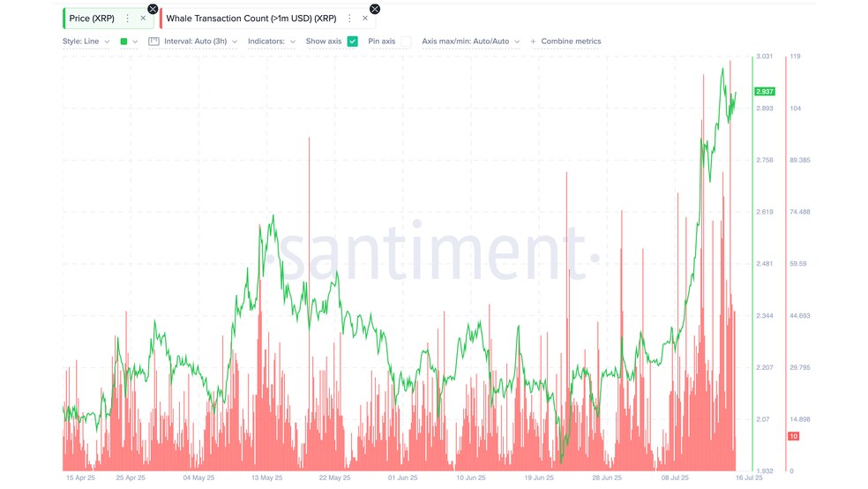Viewport: 868px width, 489px height.
Task: Expand the color picker arrow beside green swatch
Action: coord(135,41)
